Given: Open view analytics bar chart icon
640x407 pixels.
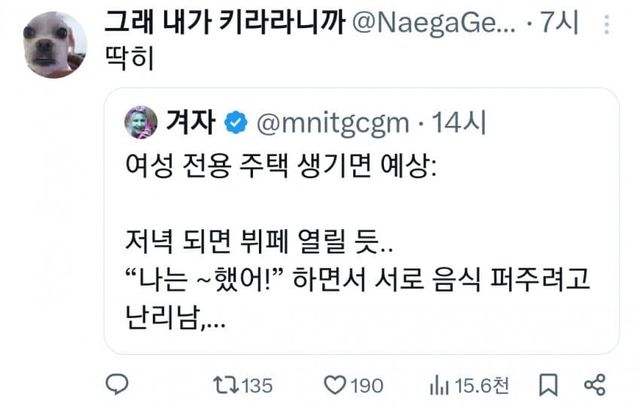Looking at the screenshot, I should pos(437,384).
